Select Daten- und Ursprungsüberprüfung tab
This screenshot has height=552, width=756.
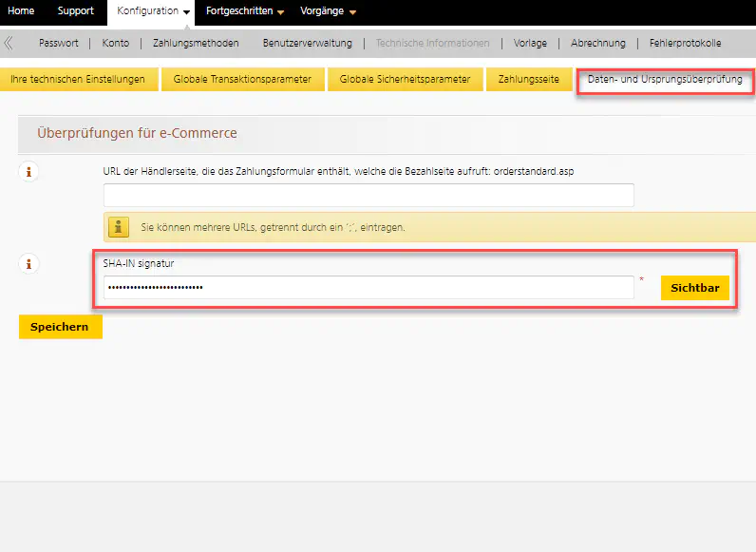[665, 80]
